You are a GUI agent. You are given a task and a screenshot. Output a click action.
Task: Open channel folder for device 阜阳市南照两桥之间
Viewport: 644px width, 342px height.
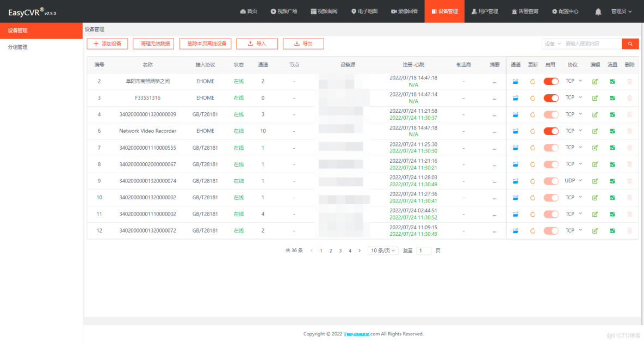(x=515, y=81)
